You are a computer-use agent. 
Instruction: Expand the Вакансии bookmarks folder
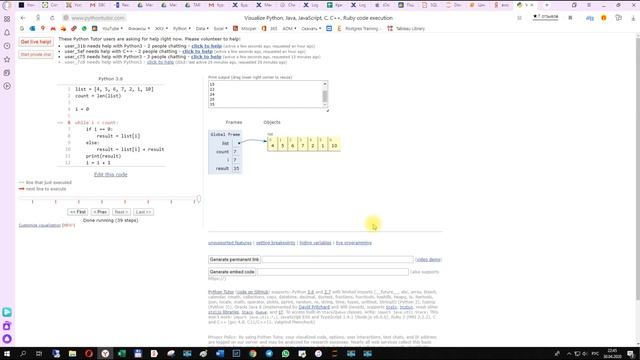139,29
